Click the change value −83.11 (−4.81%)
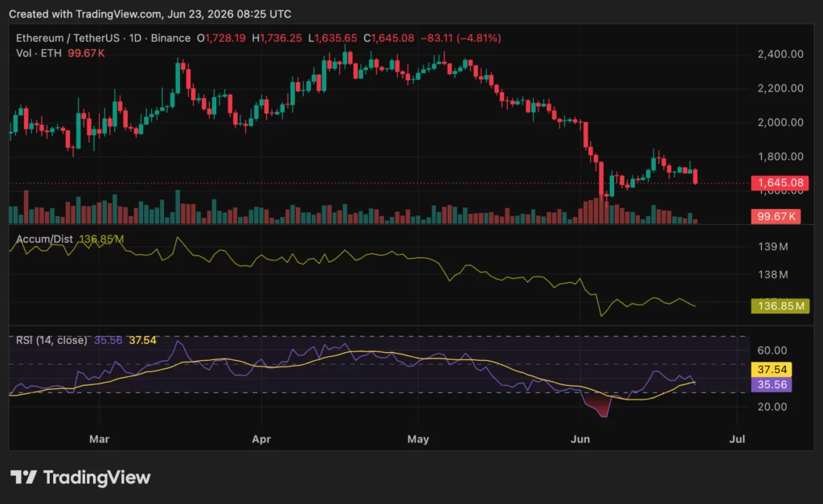This screenshot has width=823, height=504. click(461, 39)
